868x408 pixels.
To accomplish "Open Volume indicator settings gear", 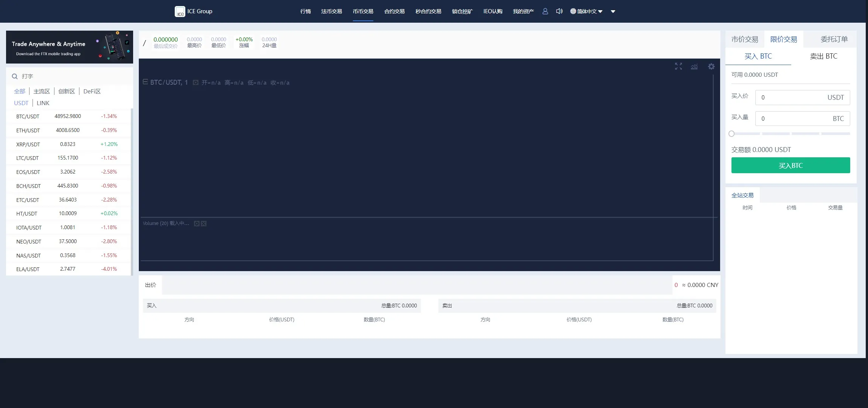I will click(x=197, y=223).
